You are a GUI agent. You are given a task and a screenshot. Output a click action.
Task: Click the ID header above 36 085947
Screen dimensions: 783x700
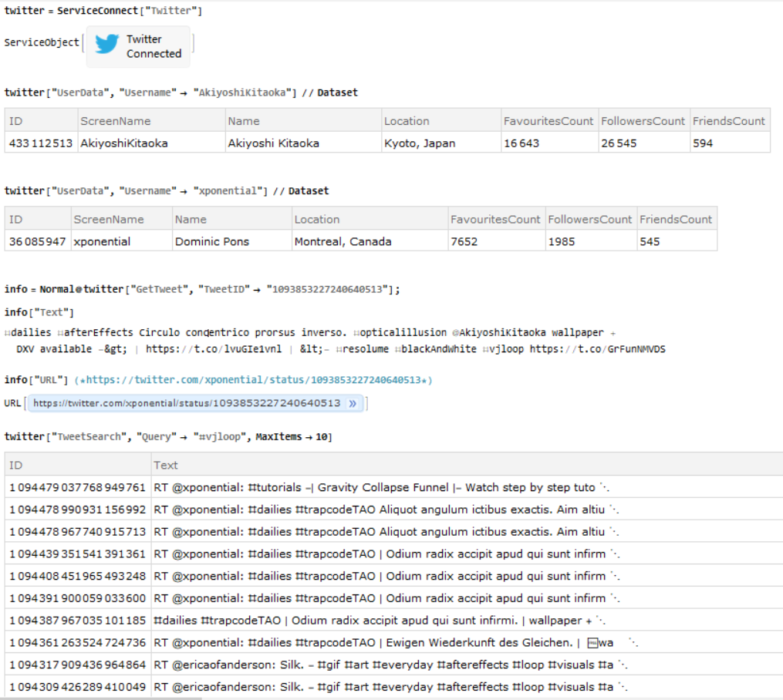[x=15, y=220]
